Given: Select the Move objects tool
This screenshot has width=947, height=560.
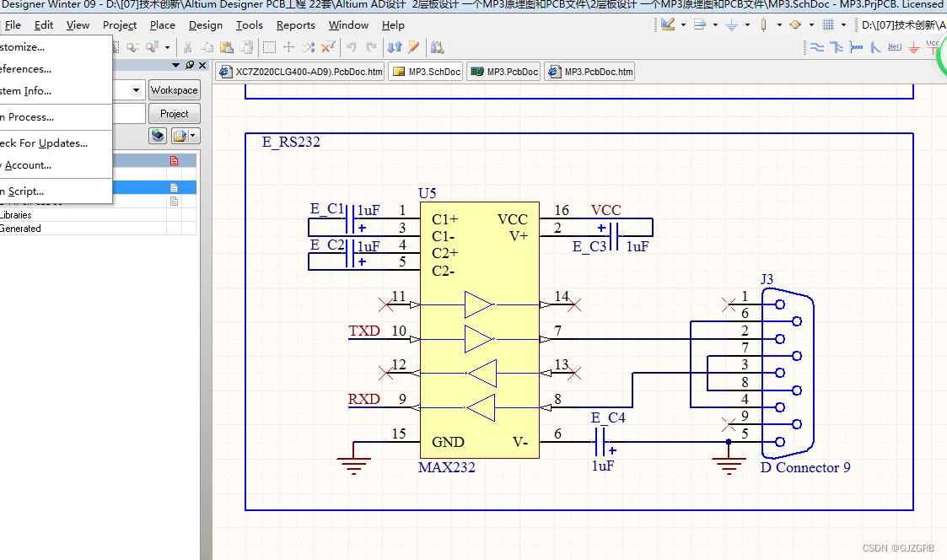Looking at the screenshot, I should pyautogui.click(x=289, y=47).
